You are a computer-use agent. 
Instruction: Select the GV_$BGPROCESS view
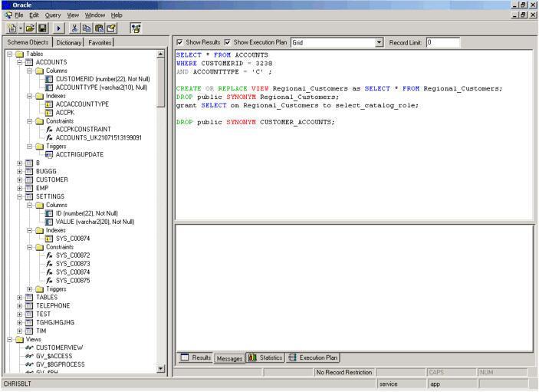pyautogui.click(x=60, y=364)
